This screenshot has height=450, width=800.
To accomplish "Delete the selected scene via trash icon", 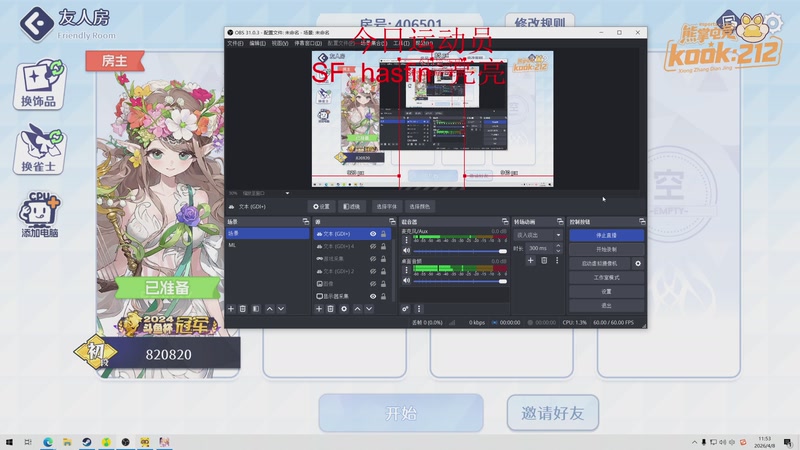I will pos(243,309).
